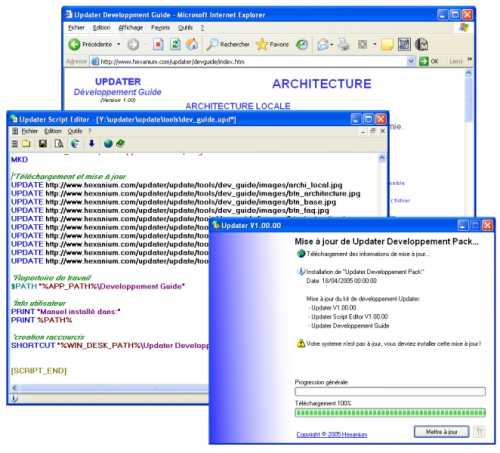Open Outils menu in Internet Explorer
500x453 pixels.
click(185, 28)
